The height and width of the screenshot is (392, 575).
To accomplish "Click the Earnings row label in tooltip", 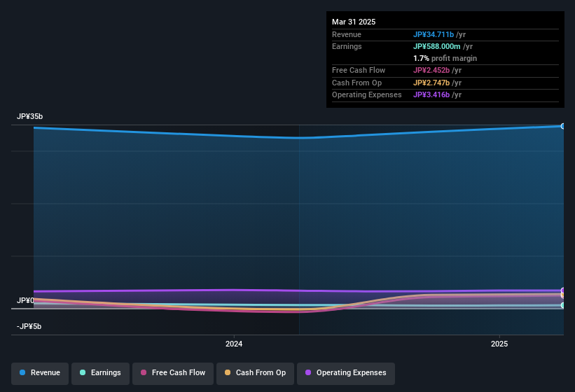I will pyautogui.click(x=347, y=46).
